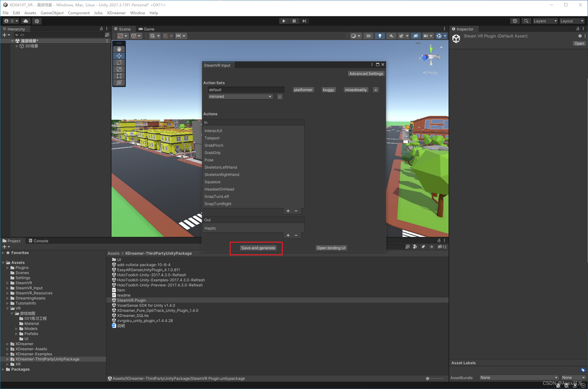The image size is (588, 389).
Task: Expand the Packages folder
Action: pos(3,369)
